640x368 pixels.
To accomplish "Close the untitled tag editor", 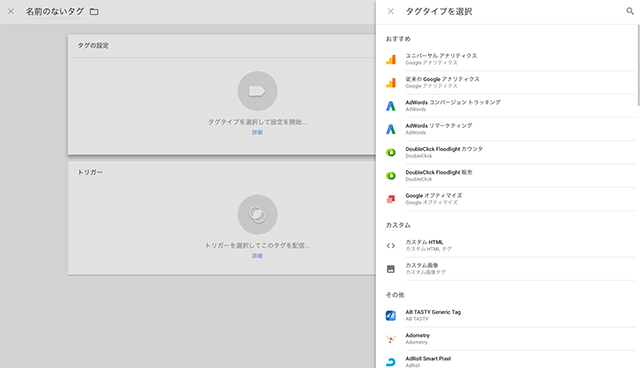I will [11, 11].
